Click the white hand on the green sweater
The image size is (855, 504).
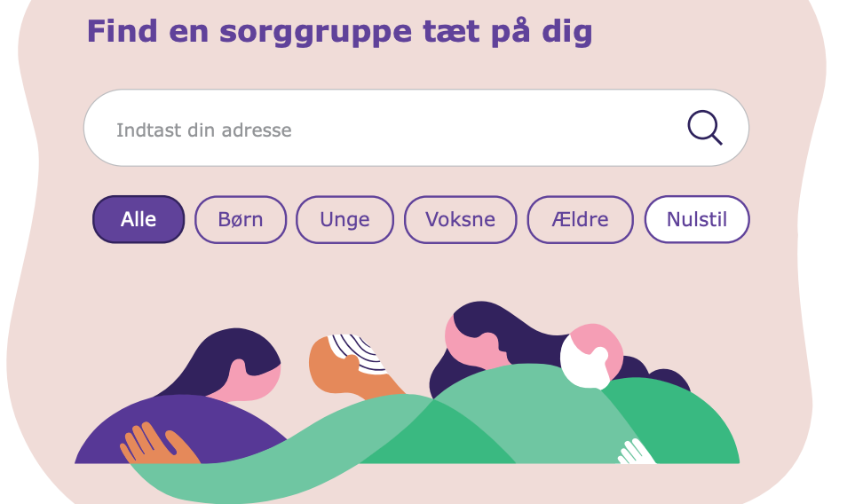pos(635,452)
